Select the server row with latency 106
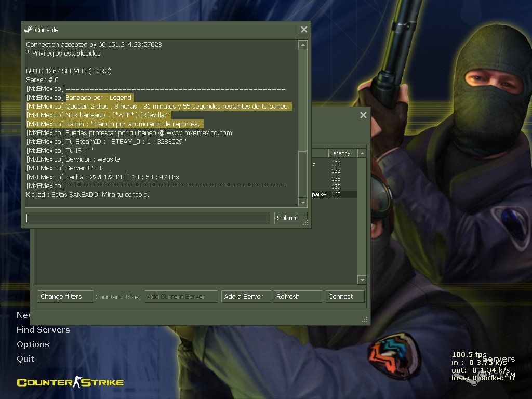Viewport: 532px width, 399px height. coord(334,163)
